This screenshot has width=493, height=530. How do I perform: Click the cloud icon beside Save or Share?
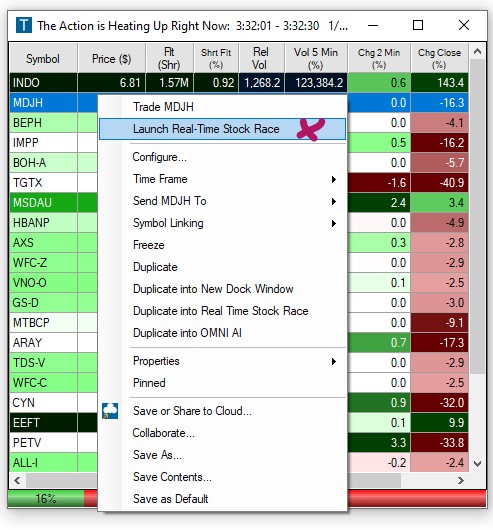click(x=110, y=411)
